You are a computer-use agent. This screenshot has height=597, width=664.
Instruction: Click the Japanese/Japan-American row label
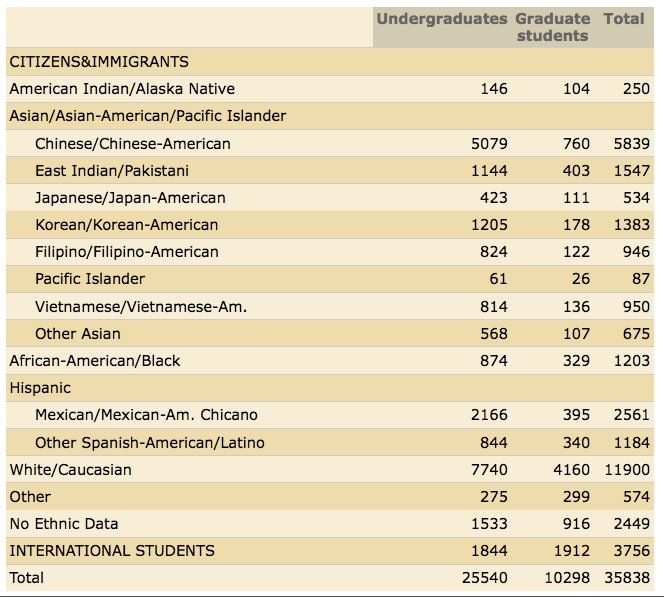[x=130, y=198]
